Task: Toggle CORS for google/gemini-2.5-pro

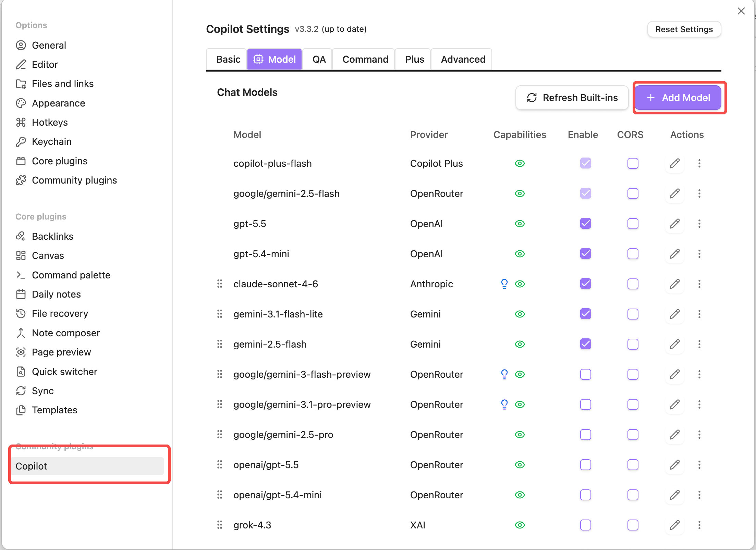Action: pyautogui.click(x=633, y=435)
